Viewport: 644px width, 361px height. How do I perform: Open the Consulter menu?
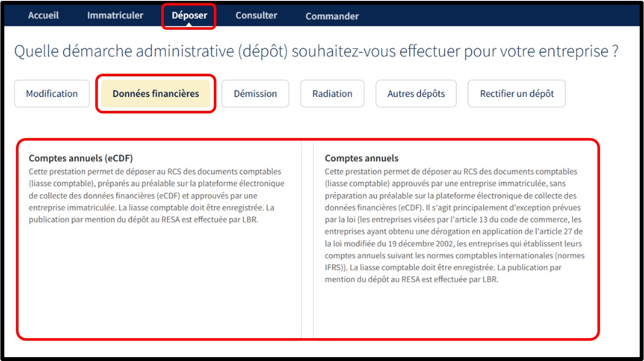[256, 16]
